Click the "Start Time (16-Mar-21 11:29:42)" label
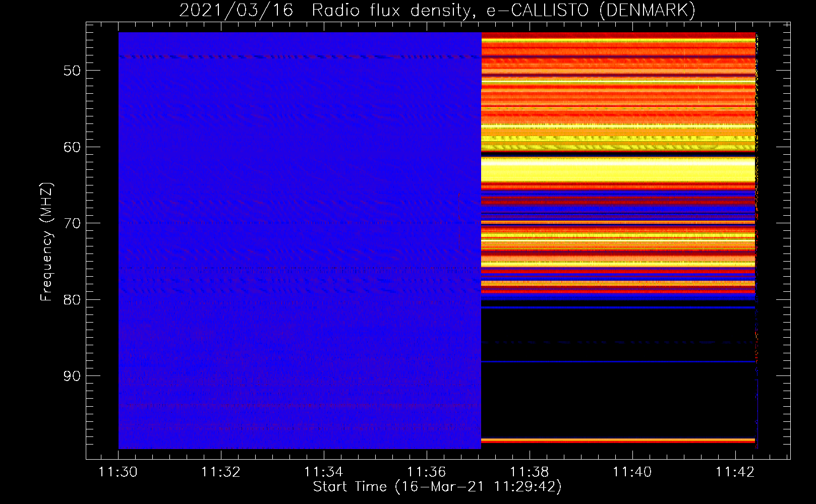Screen dimensions: 816x504 [x=437, y=487]
